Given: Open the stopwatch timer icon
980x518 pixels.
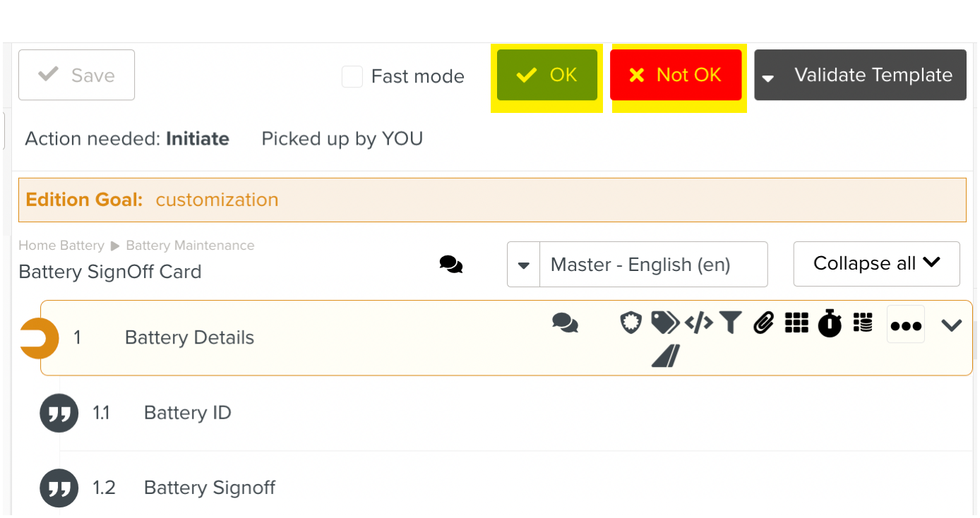Looking at the screenshot, I should [830, 324].
